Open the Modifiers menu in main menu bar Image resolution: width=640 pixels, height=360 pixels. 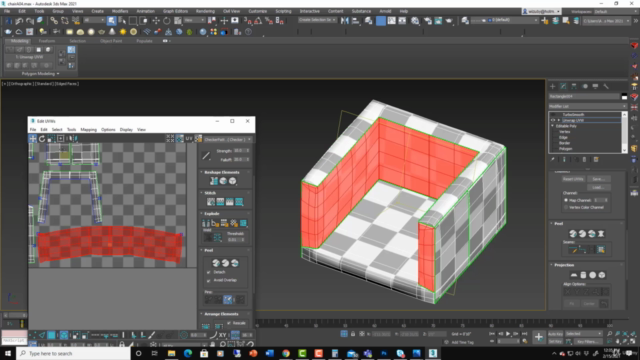[x=120, y=11]
